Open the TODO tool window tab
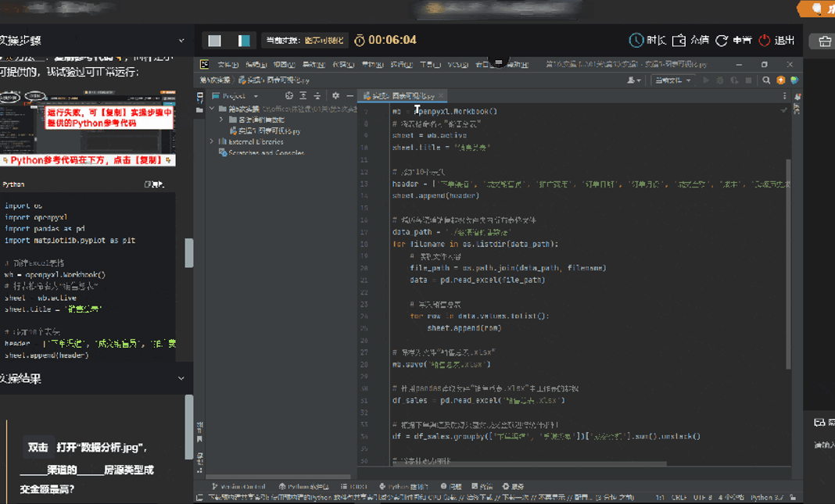835x504 pixels. tap(355, 487)
